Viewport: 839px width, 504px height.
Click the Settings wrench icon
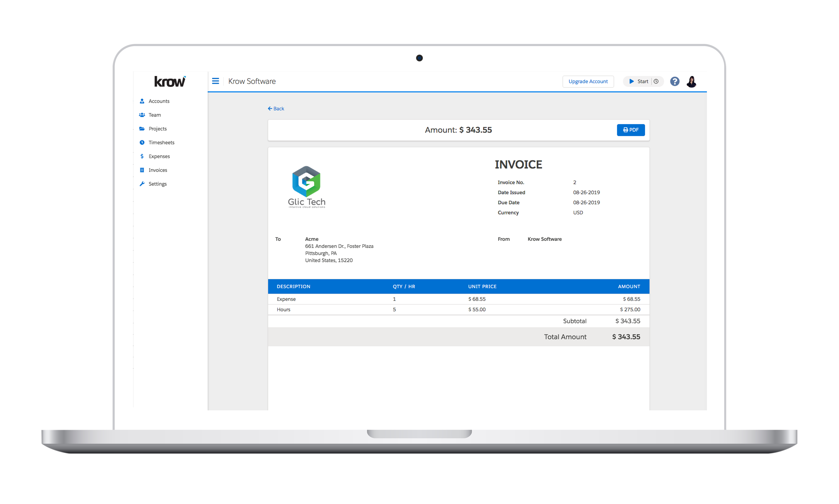pyautogui.click(x=142, y=184)
